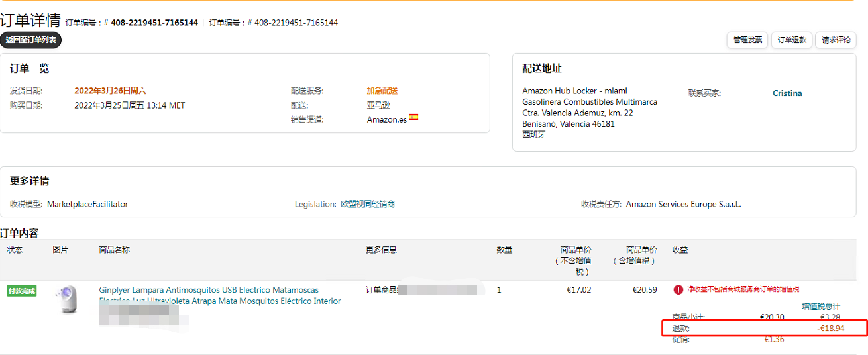Click the 订单退款 button
The image size is (868, 355).
[x=792, y=40]
